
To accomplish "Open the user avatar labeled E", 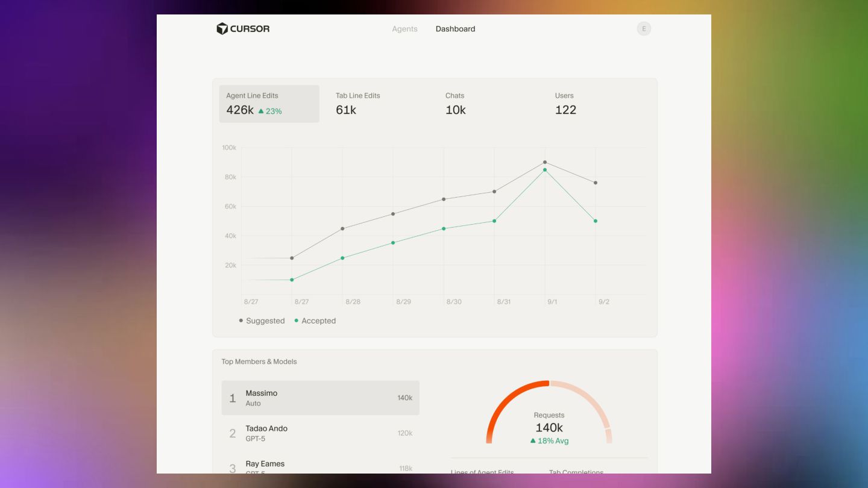I will pos(644,28).
